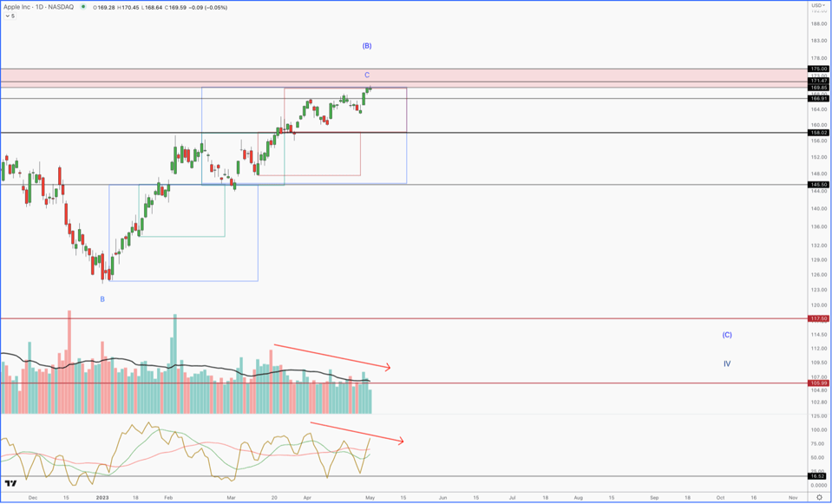Click the 178.00 price axis tick
The image size is (832, 504).
click(x=818, y=59)
